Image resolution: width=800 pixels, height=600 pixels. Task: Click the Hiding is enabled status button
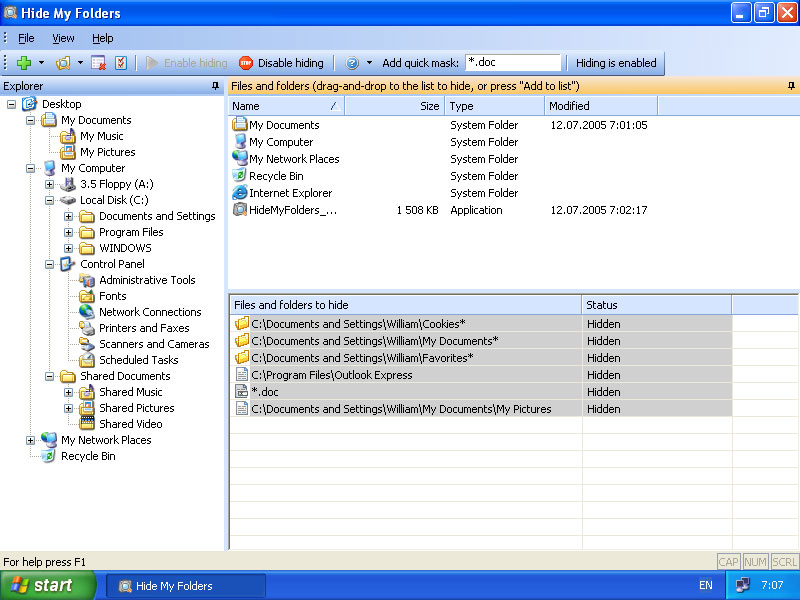616,63
